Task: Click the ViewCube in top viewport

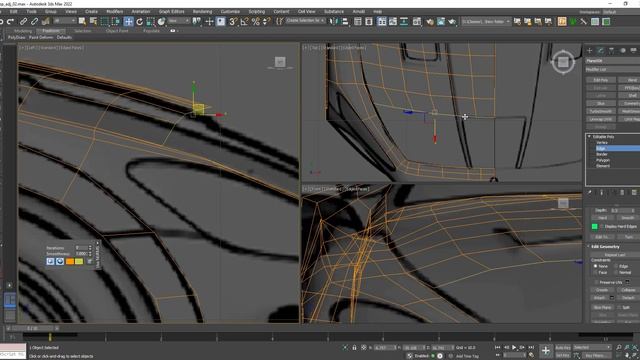Action: (x=563, y=62)
